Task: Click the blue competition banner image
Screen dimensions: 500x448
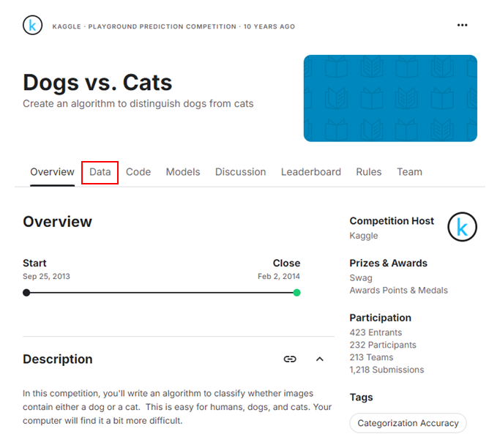Action: 390,98
